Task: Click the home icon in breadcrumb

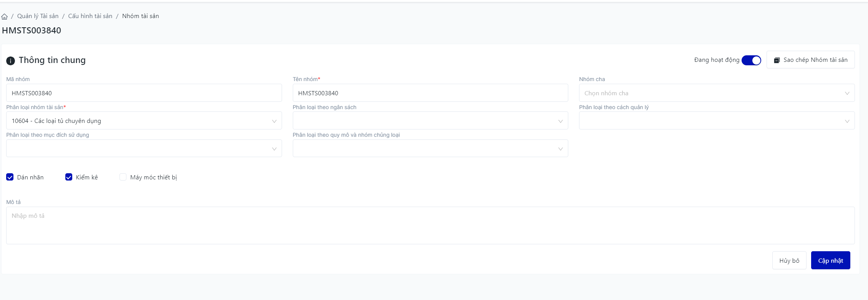Action: coord(5,17)
